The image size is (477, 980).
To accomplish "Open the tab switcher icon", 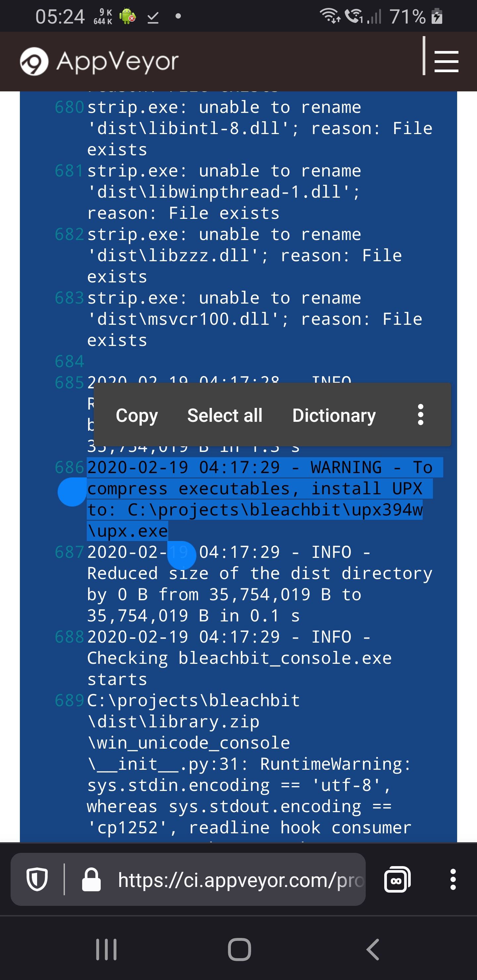I will (397, 880).
